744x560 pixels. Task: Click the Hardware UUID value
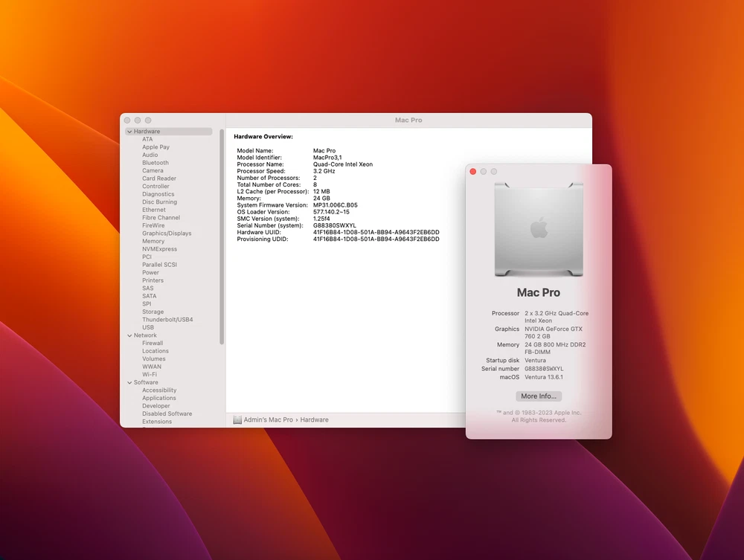click(376, 232)
